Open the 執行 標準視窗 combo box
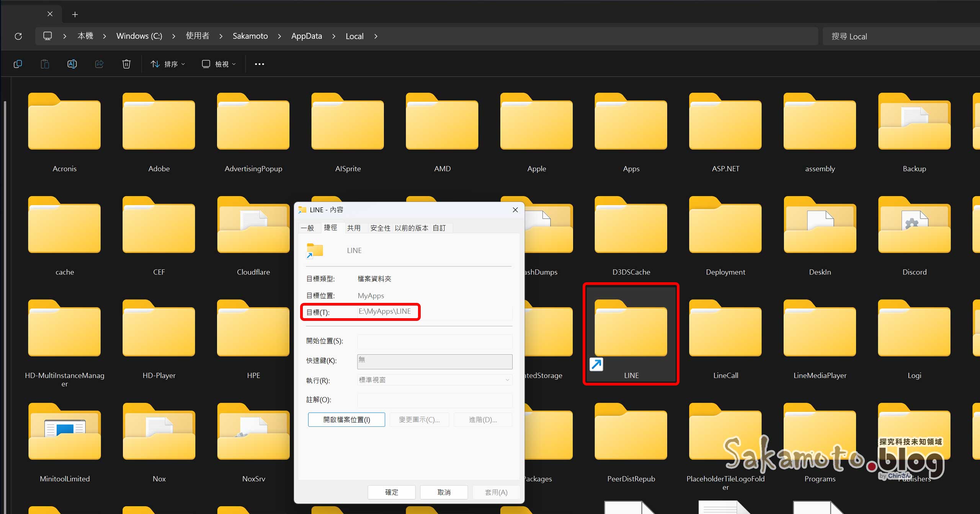The width and height of the screenshot is (980, 514). [434, 380]
